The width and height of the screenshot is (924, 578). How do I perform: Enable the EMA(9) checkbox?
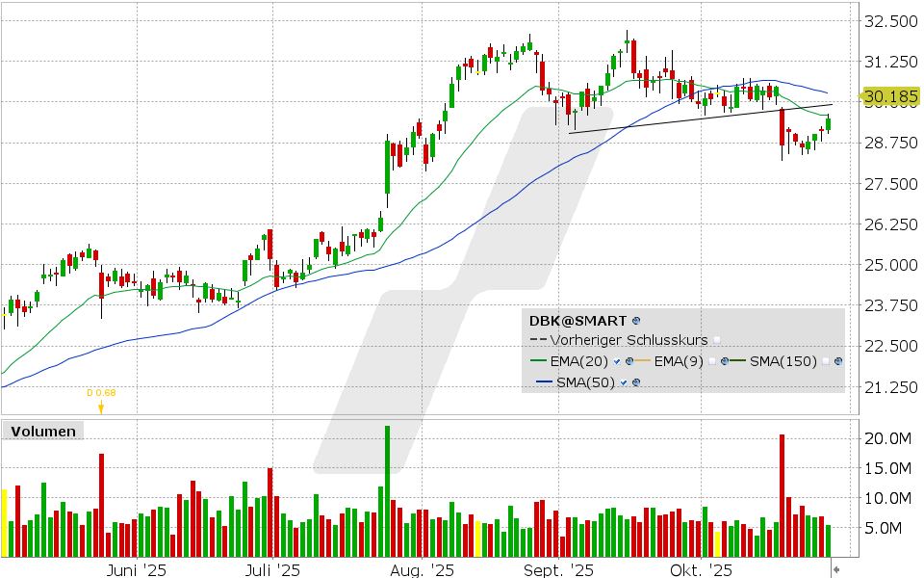coord(711,361)
